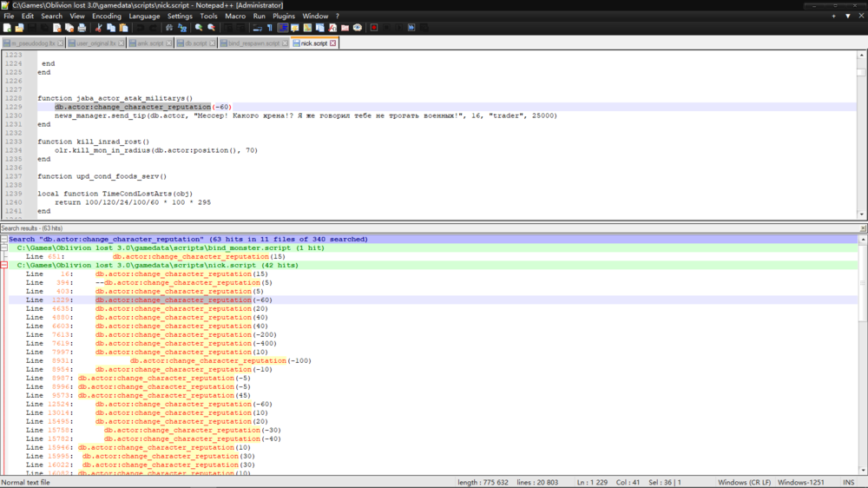Collapse the bind_monster.script results group
This screenshot has height=488, width=868.
coord(4,248)
